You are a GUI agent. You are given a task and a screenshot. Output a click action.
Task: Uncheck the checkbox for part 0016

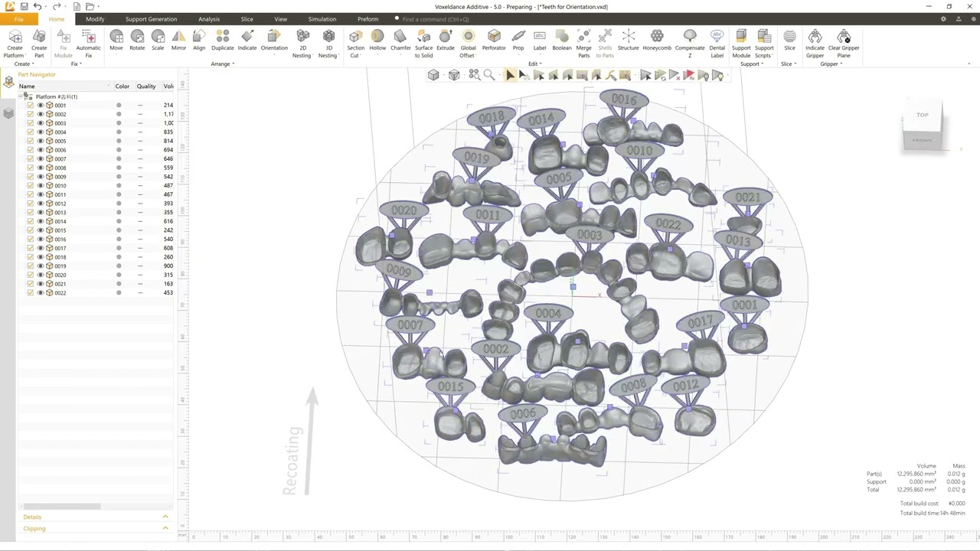[31, 239]
